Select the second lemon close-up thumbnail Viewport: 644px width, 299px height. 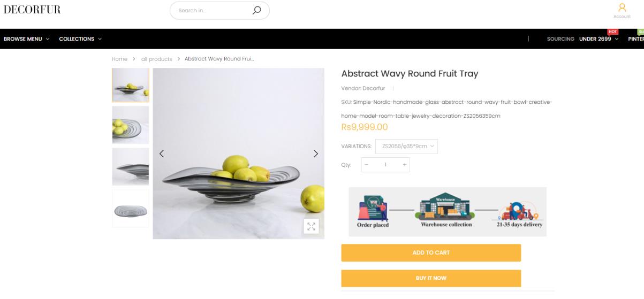point(131,125)
